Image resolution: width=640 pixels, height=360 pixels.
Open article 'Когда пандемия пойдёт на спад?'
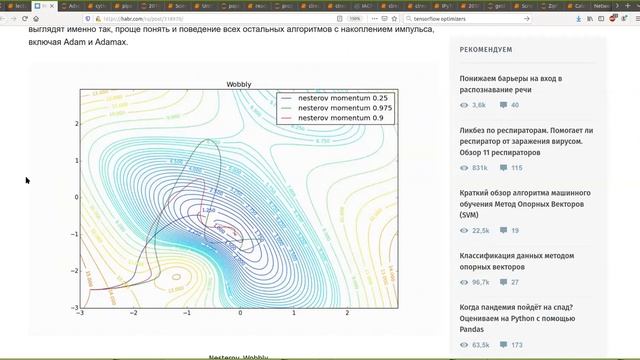coord(517,318)
